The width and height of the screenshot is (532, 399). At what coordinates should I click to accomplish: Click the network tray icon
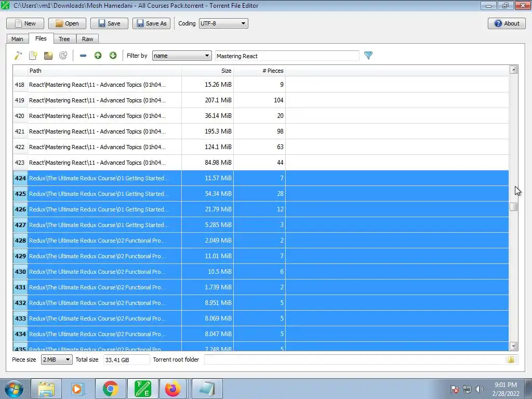pyautogui.click(x=467, y=389)
